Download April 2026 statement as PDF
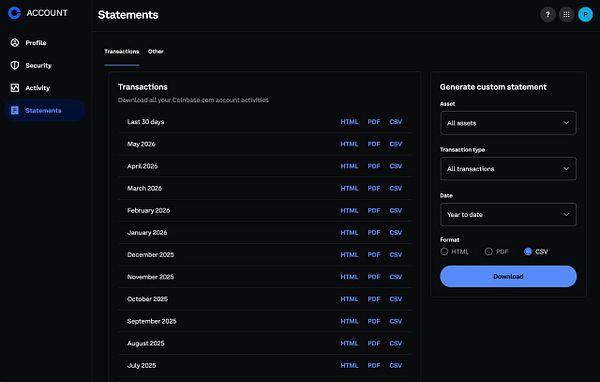 [x=374, y=166]
